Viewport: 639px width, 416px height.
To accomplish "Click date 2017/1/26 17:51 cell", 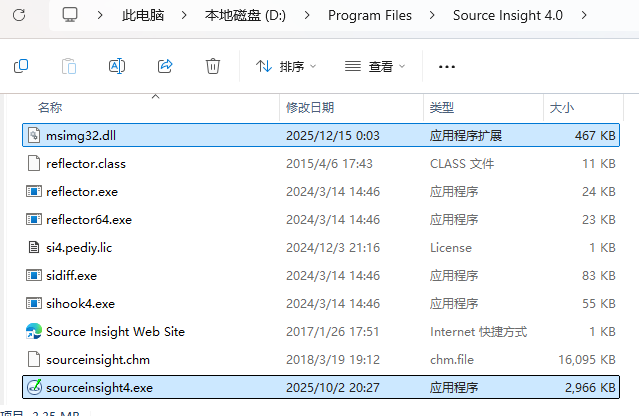I will coord(333,332).
